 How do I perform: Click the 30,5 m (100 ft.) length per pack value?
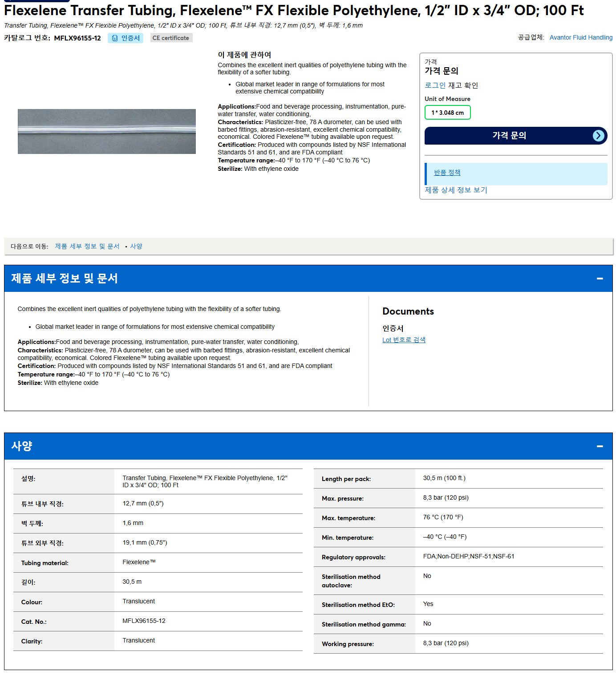click(x=444, y=478)
